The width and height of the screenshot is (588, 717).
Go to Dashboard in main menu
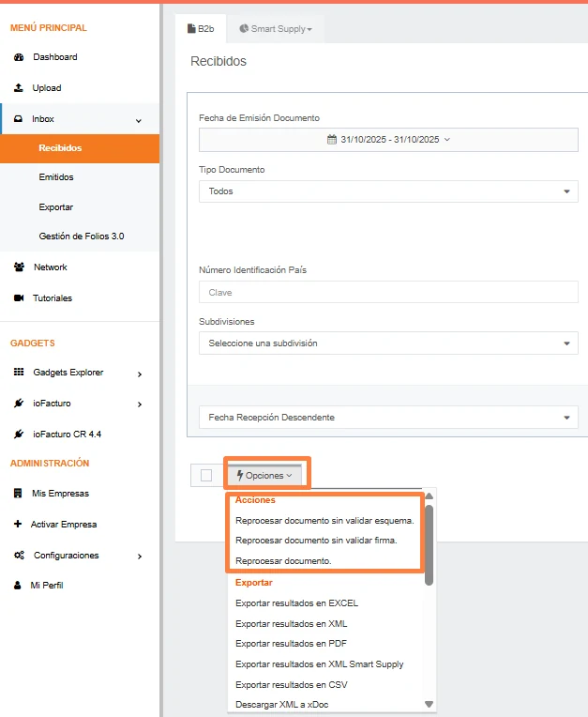pos(54,57)
